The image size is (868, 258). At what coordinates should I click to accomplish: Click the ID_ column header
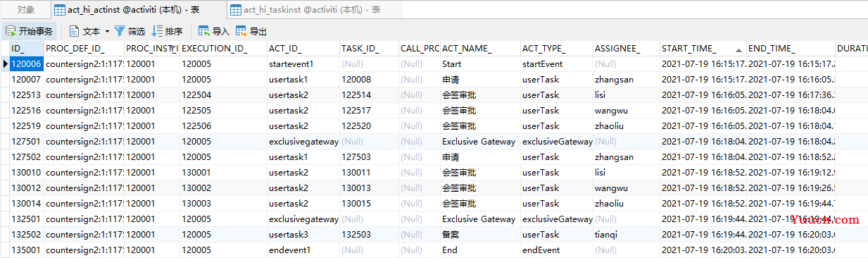click(x=26, y=49)
